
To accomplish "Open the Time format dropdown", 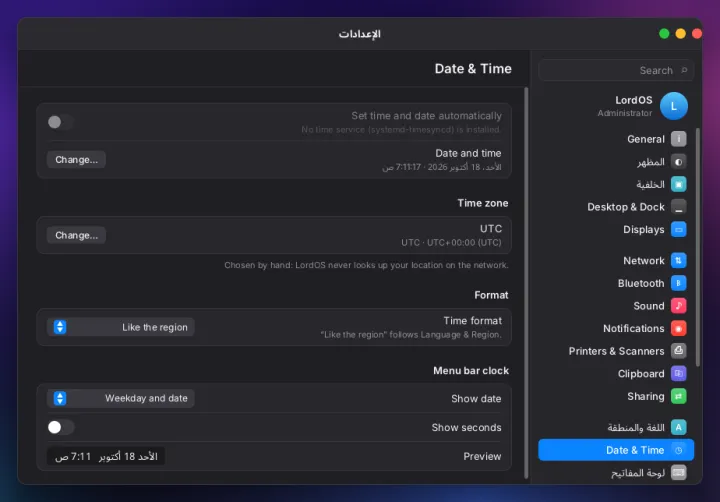I will tap(120, 327).
